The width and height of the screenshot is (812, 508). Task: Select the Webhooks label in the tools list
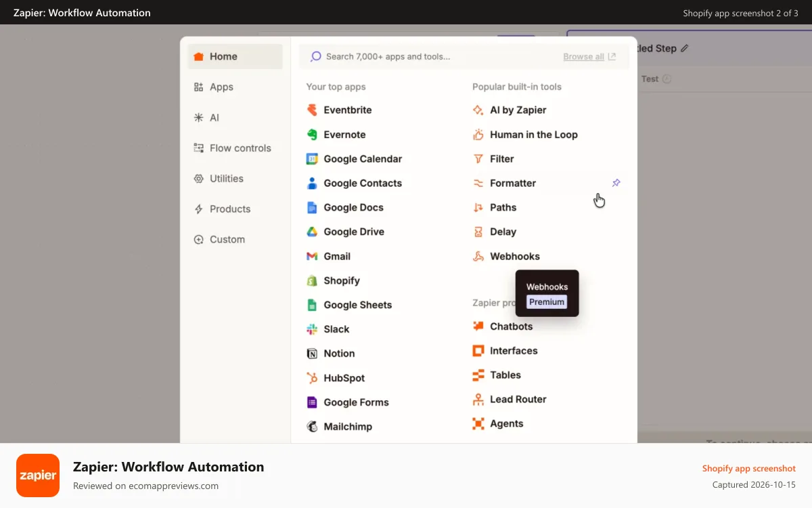tap(515, 256)
